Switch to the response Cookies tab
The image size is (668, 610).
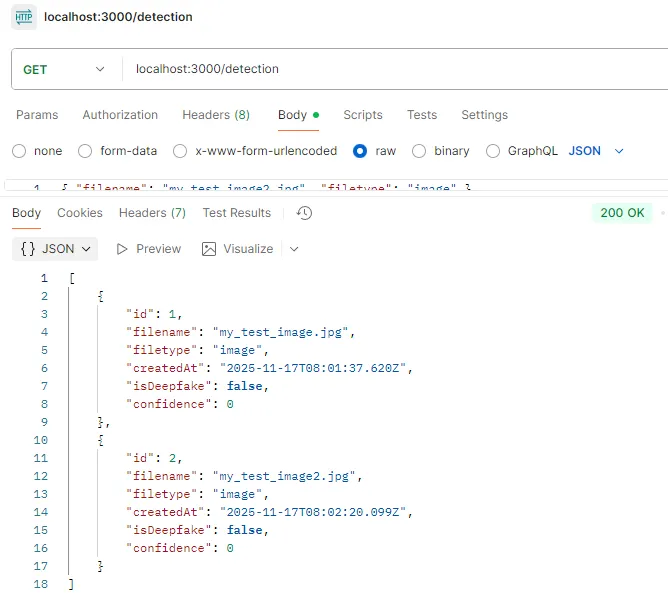click(x=80, y=213)
